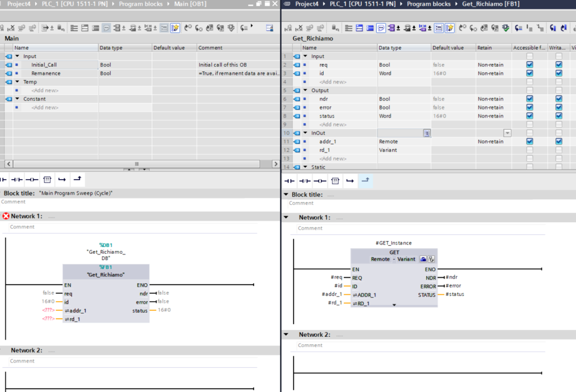The image size is (576, 392).
Task: Uncheck Writable checkbox for status row
Action: coord(558,116)
